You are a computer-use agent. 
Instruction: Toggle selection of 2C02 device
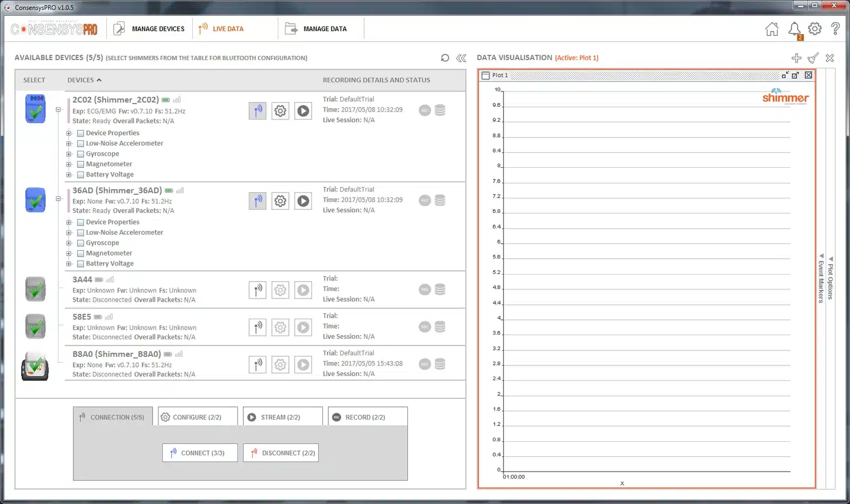click(36, 109)
